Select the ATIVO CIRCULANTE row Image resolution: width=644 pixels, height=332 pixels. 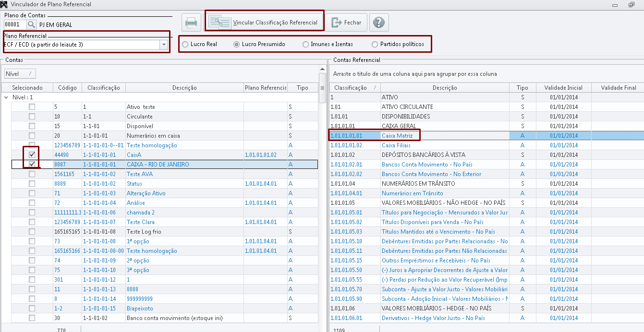tap(486, 107)
